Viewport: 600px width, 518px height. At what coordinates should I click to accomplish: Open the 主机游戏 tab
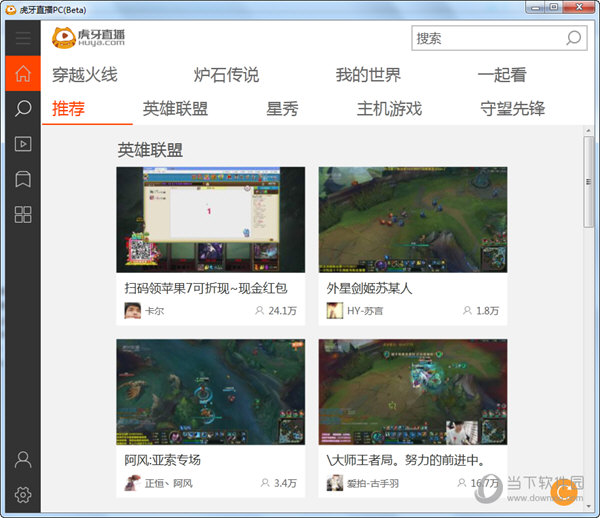coord(389,109)
